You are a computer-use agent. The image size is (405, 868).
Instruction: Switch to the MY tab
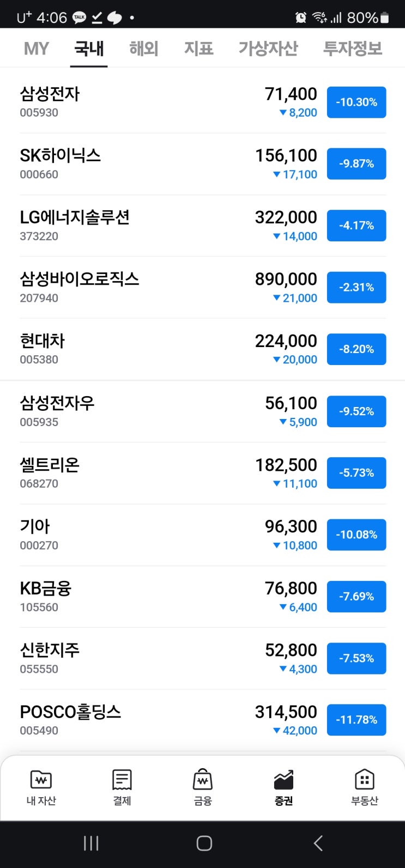pos(37,49)
